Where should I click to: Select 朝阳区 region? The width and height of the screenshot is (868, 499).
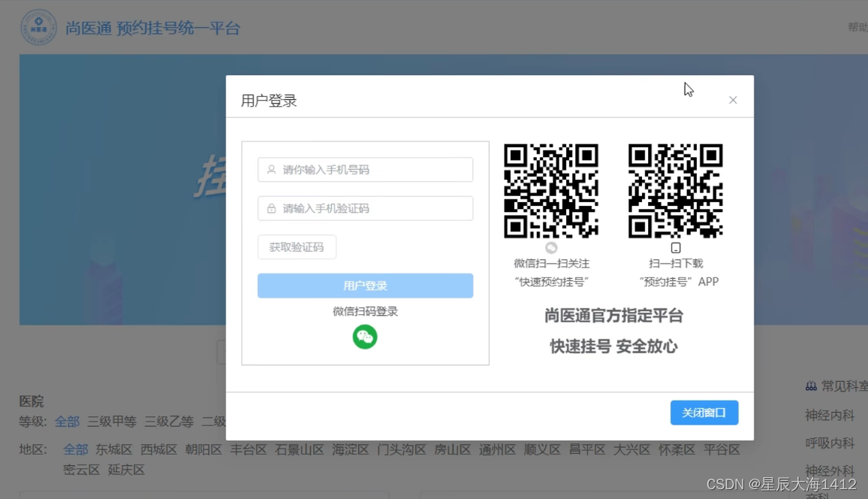pos(203,449)
